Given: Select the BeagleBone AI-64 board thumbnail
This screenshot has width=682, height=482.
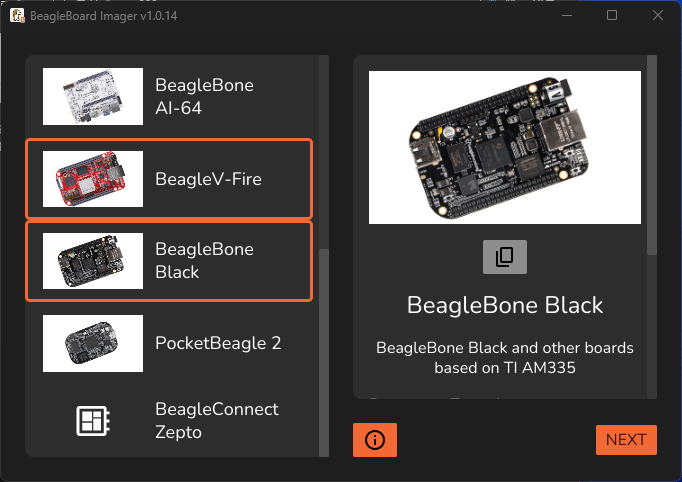Looking at the screenshot, I should 93,96.
